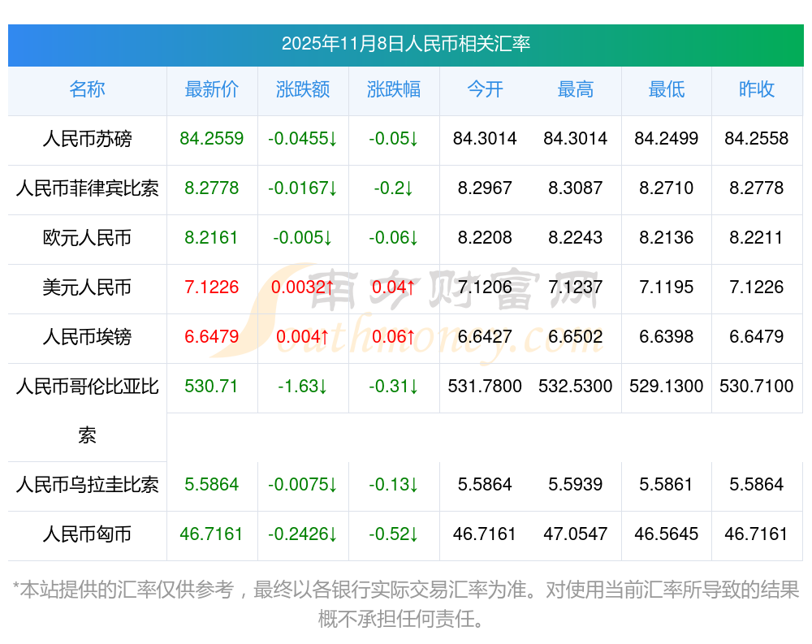
Task: Click the 人民币菲律宾比索 row name
Action: (87, 188)
